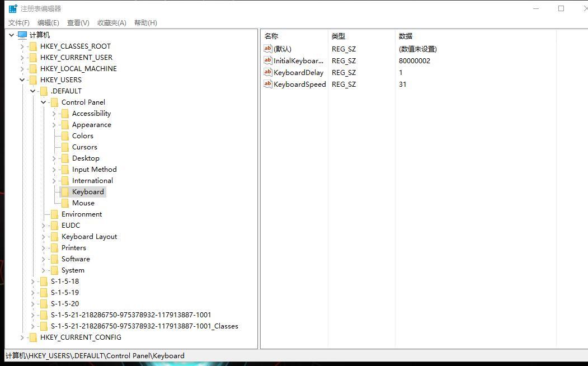Select the EUDC key in the tree
Viewport: 588px width, 366px height.
click(x=71, y=225)
